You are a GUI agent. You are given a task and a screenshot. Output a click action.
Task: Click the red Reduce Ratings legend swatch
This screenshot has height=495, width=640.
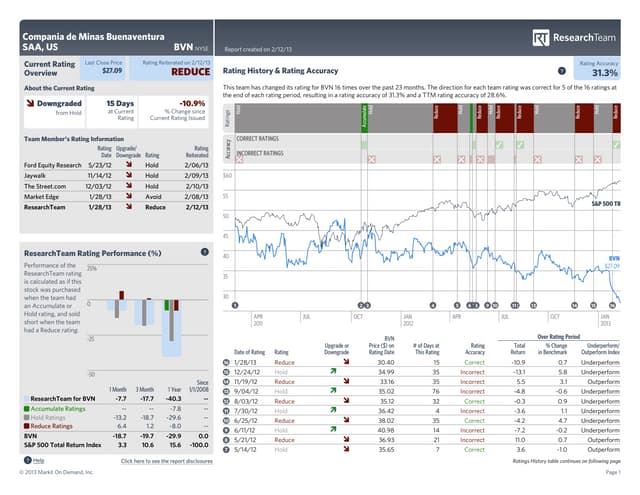(x=27, y=426)
